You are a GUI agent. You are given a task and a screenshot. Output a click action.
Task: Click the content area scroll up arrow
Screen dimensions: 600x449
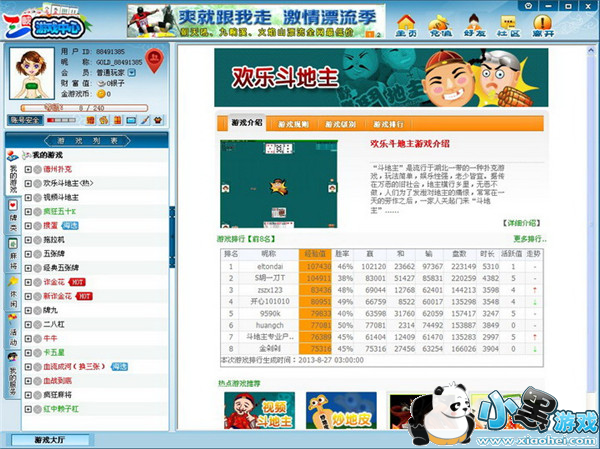point(592,51)
